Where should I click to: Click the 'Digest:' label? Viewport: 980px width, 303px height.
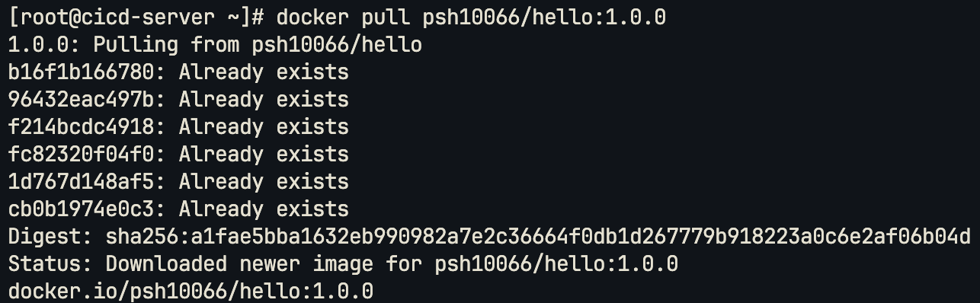coord(50,238)
